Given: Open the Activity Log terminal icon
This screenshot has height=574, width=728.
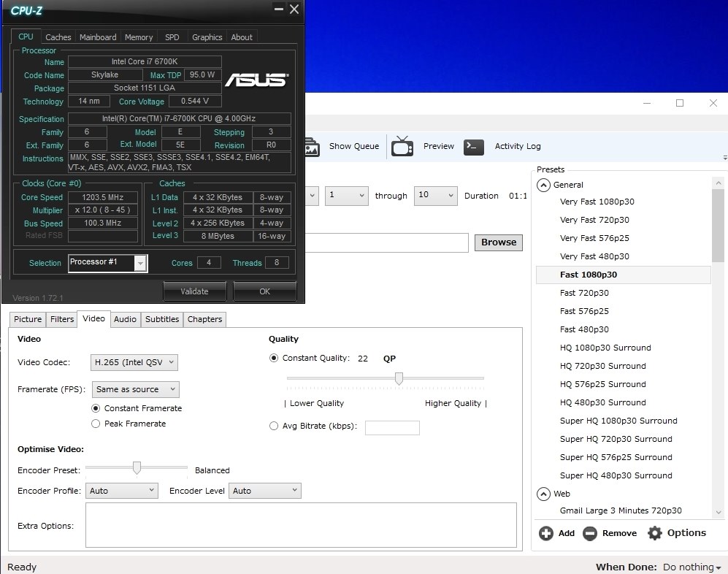Looking at the screenshot, I should coord(474,147).
